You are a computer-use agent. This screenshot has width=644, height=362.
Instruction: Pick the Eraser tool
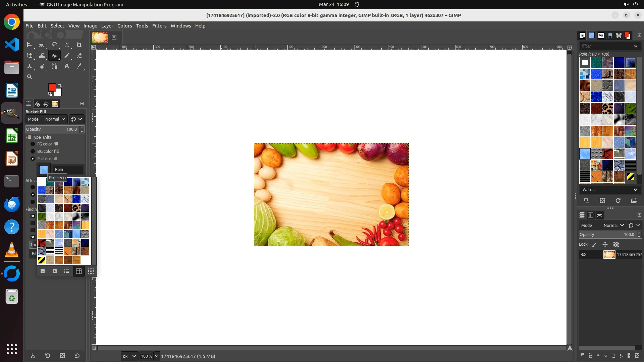point(79,56)
